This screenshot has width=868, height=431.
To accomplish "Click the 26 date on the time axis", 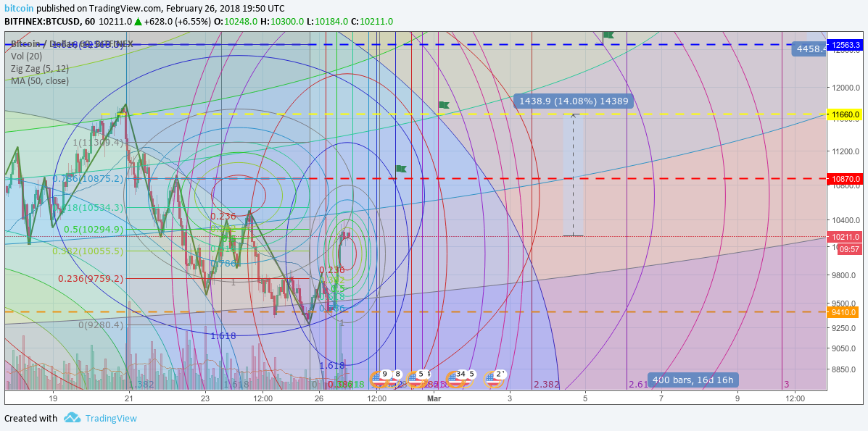I will pos(319,398).
